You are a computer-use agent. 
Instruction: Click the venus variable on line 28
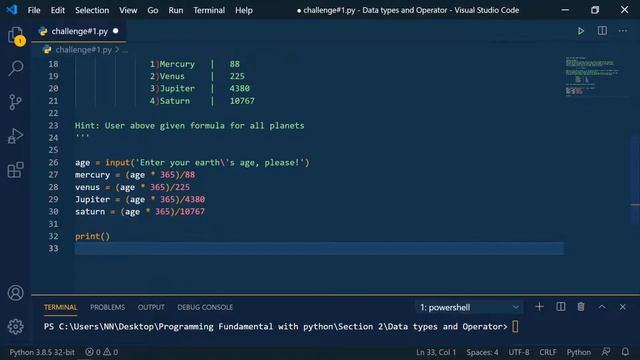tap(87, 187)
